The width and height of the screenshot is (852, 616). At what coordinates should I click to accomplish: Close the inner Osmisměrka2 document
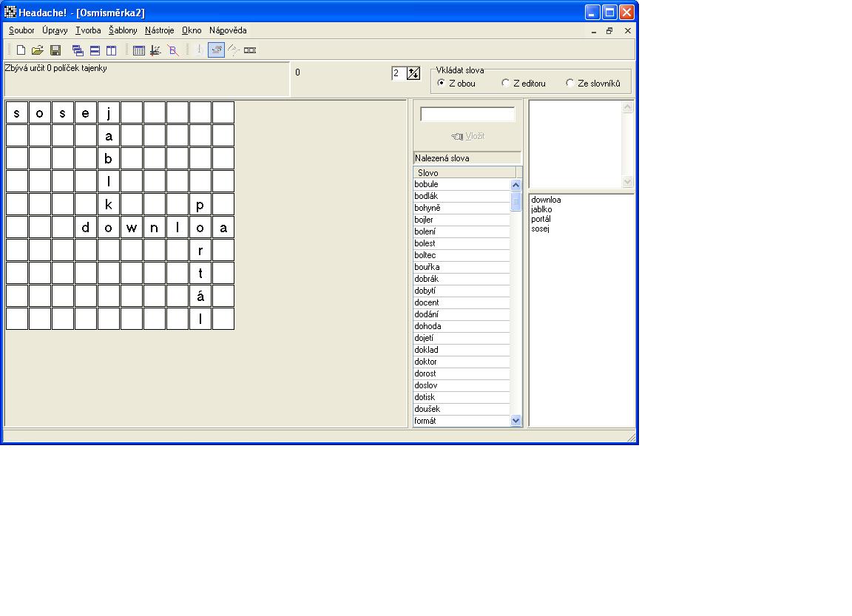(628, 31)
